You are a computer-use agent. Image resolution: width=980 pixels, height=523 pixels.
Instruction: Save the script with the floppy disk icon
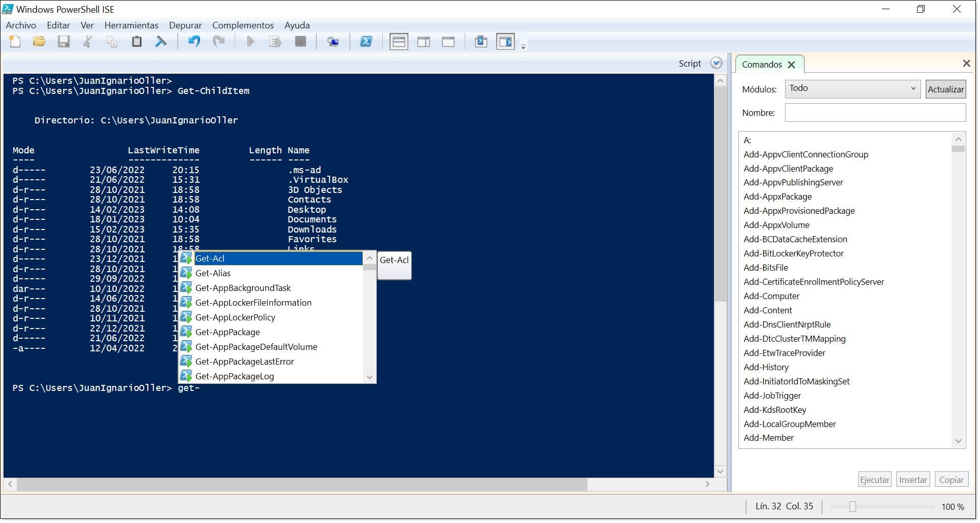(63, 42)
